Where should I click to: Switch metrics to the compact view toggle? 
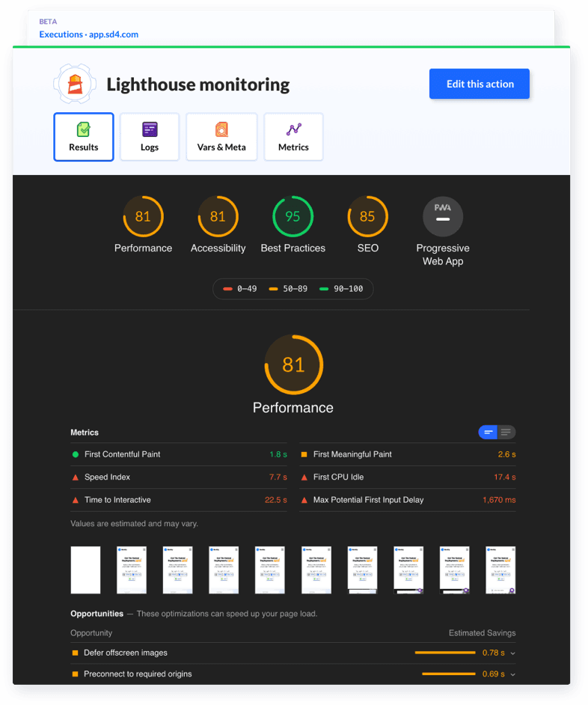pos(488,433)
